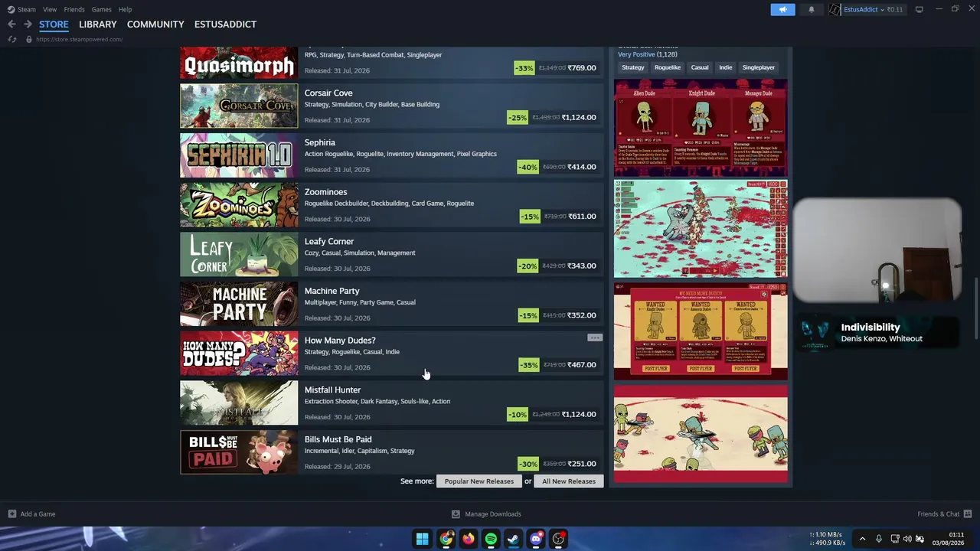Click the Steam taskbar icon

[x=514, y=539]
